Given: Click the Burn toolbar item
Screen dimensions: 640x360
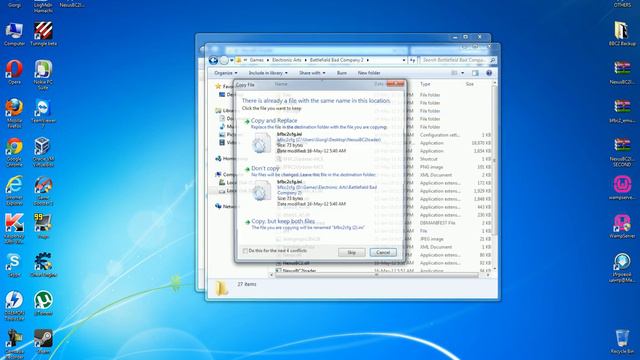Looking at the screenshot, I should pyautogui.click(x=342, y=73).
